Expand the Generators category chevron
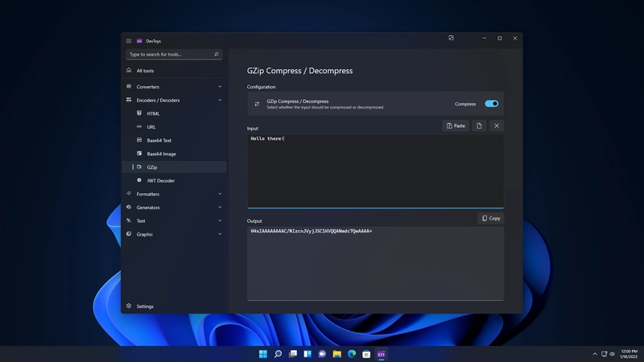 point(220,208)
